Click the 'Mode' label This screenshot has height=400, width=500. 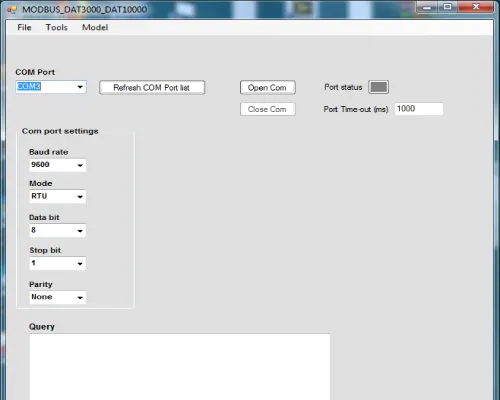(41, 183)
